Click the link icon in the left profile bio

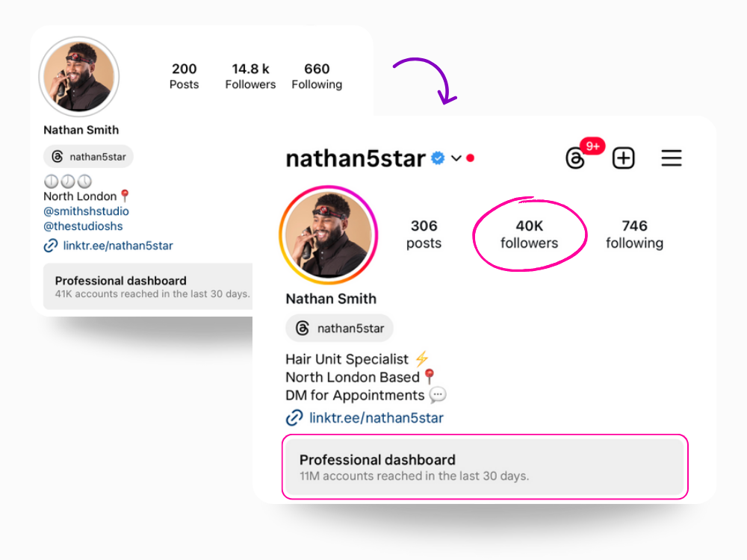click(x=51, y=246)
